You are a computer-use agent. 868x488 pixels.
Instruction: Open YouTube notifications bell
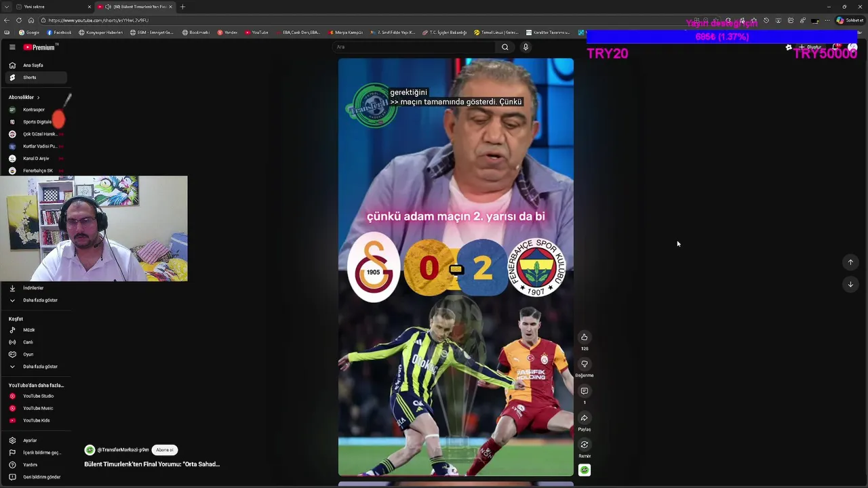coord(837,47)
